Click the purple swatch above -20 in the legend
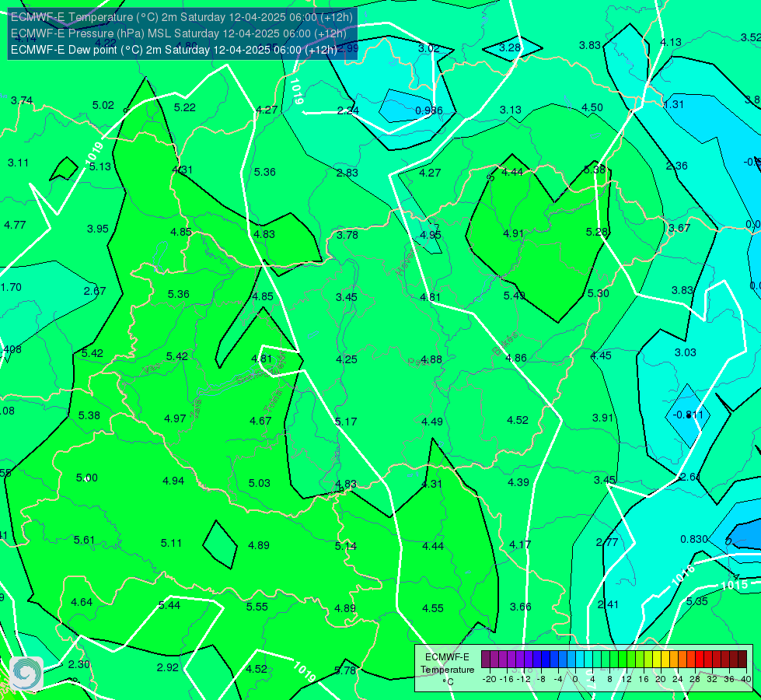The image size is (761, 700). tap(486, 660)
